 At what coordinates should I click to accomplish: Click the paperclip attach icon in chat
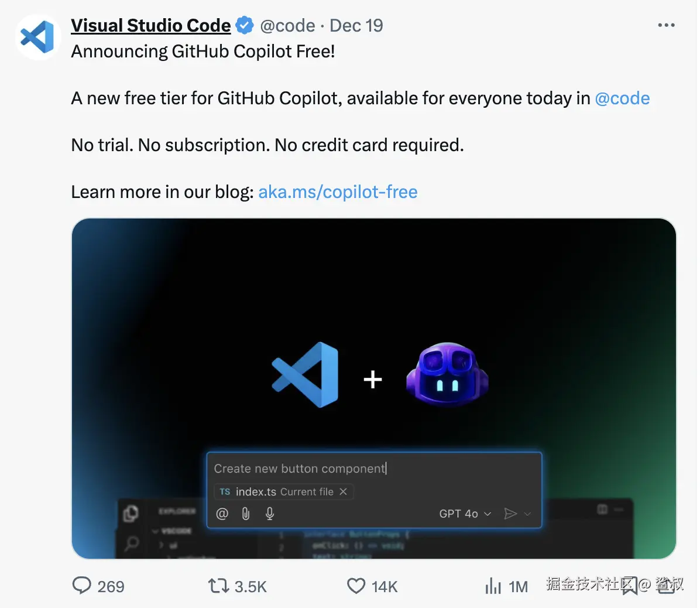click(246, 514)
